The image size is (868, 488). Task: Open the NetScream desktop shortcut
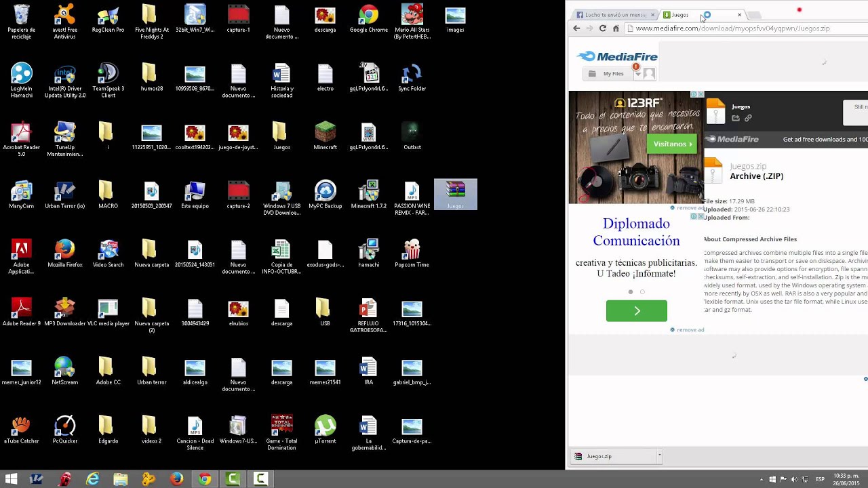(x=64, y=371)
